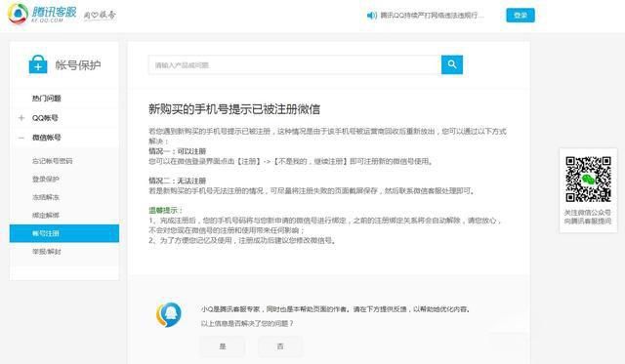Focus the product or question search field
This screenshot has width=625, height=364.
point(295,65)
